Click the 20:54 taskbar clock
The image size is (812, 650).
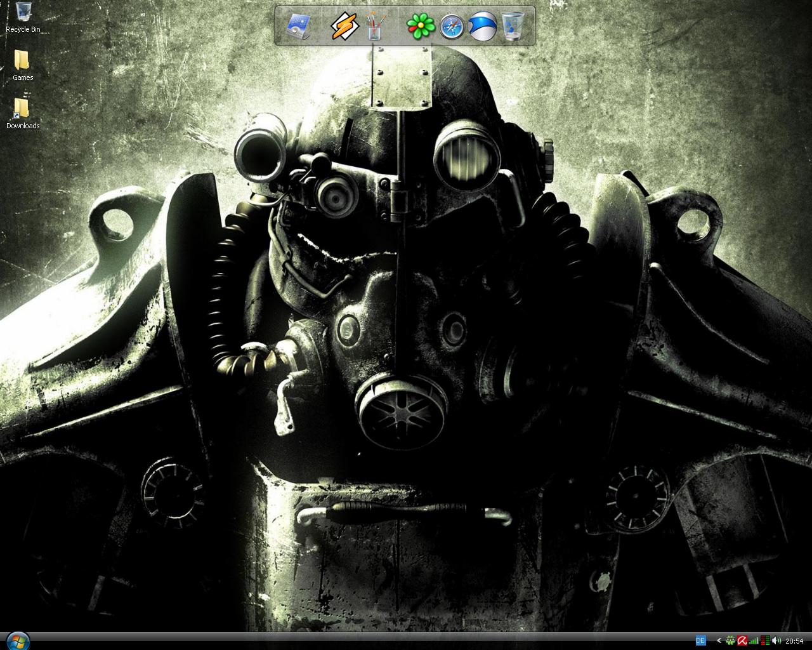794,640
